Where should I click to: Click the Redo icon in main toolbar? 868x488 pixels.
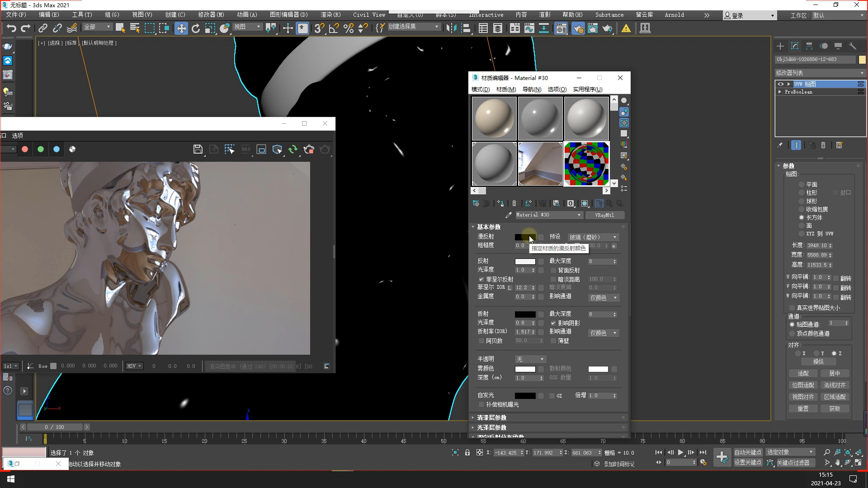click(x=26, y=28)
